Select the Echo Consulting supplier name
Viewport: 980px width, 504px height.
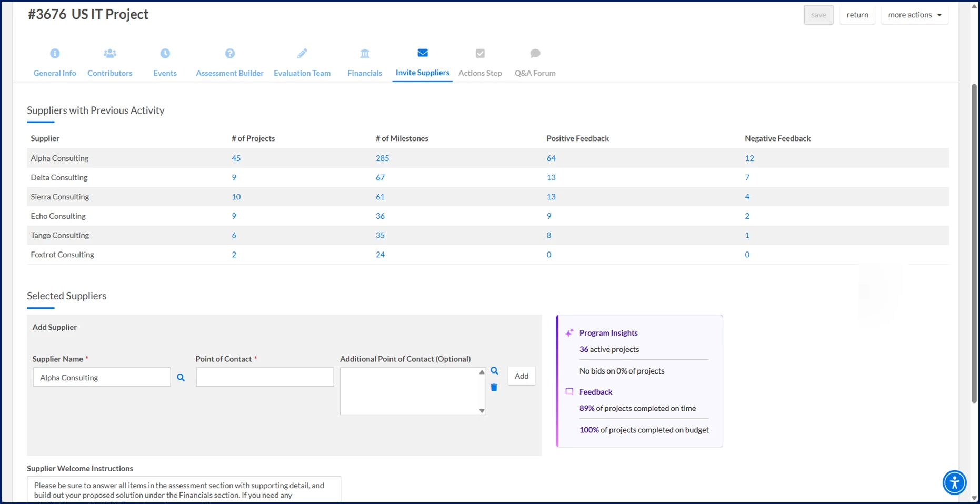point(58,216)
